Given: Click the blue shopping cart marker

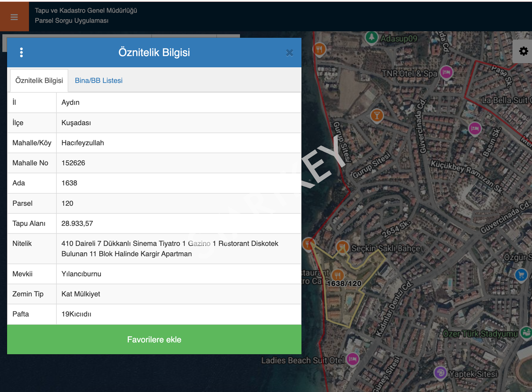Looking at the screenshot, I should [x=521, y=275].
